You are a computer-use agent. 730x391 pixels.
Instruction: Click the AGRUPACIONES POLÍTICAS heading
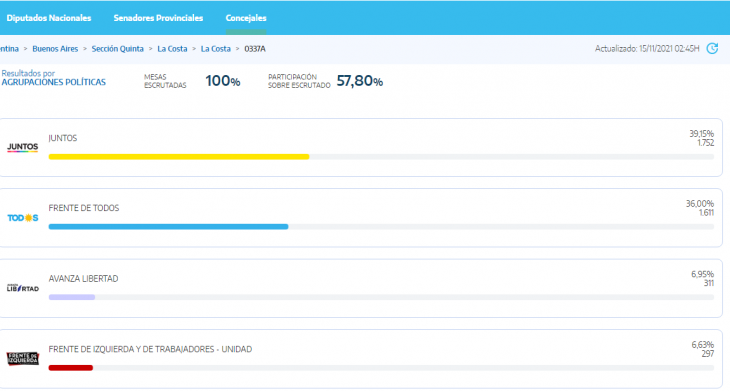pos(54,82)
